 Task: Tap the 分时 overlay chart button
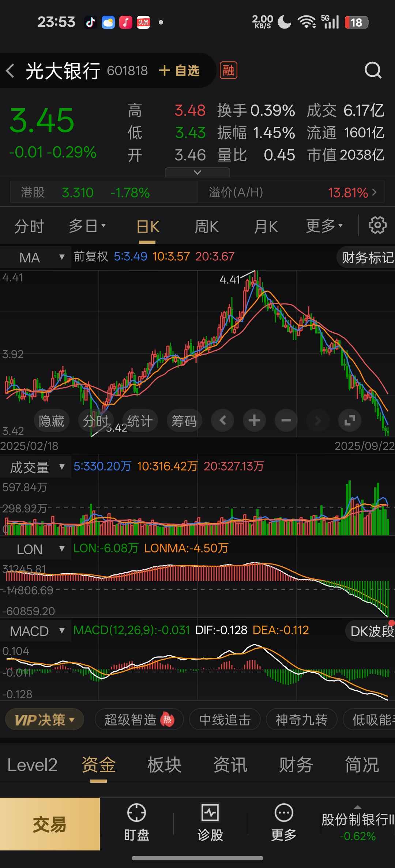[x=96, y=421]
